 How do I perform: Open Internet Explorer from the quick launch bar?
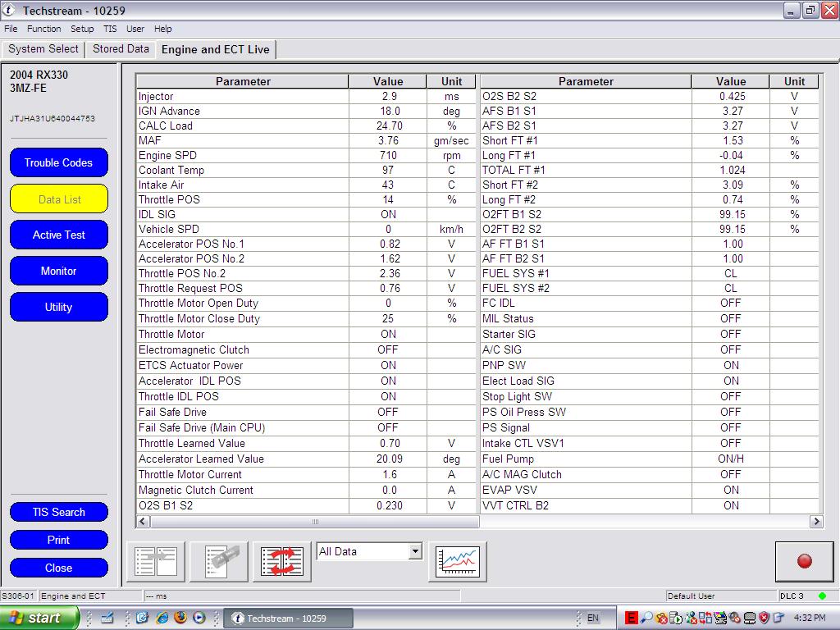tap(162, 618)
